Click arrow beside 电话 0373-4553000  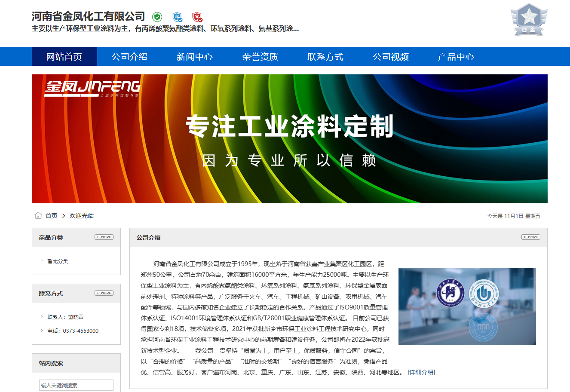42,331
